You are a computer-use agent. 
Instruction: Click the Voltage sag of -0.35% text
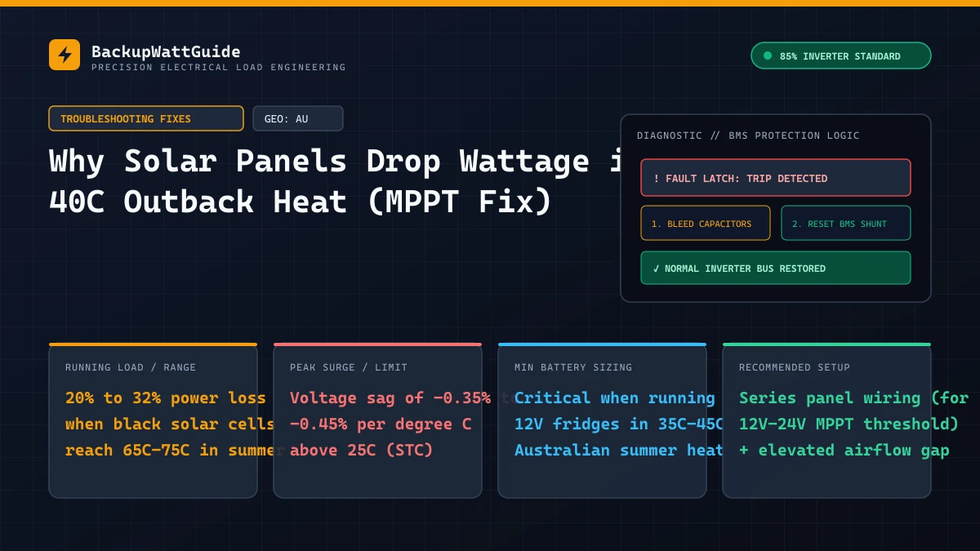coord(390,398)
